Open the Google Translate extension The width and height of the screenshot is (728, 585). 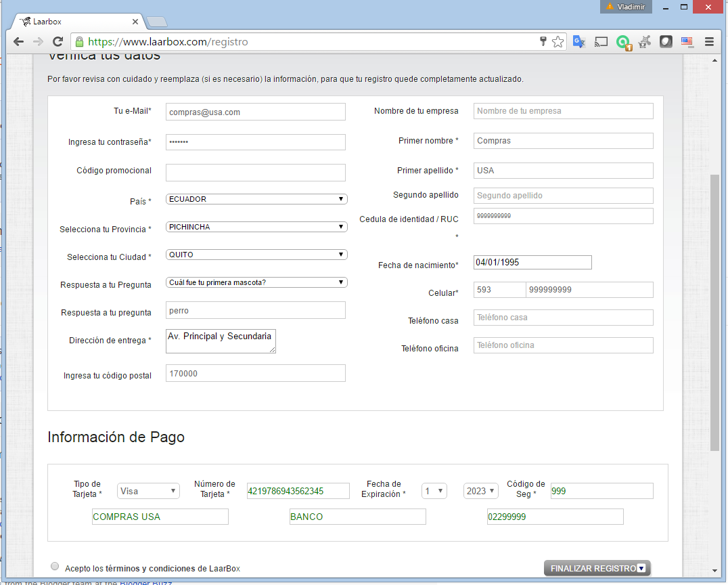click(579, 42)
